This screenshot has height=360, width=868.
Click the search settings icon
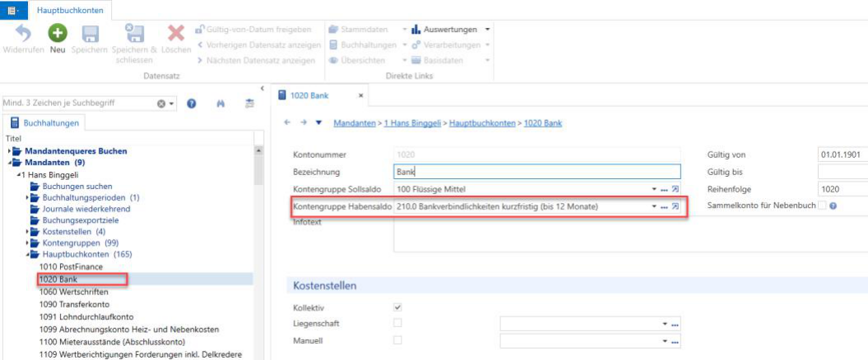tap(249, 104)
